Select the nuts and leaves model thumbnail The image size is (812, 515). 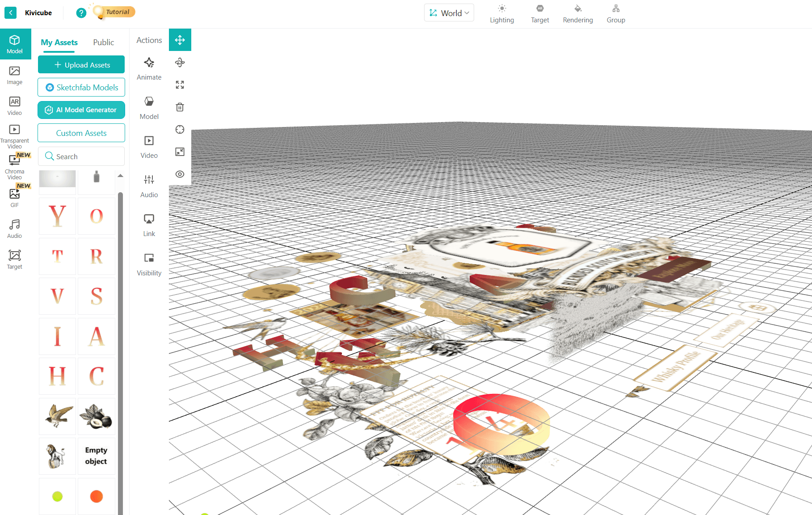(96, 416)
